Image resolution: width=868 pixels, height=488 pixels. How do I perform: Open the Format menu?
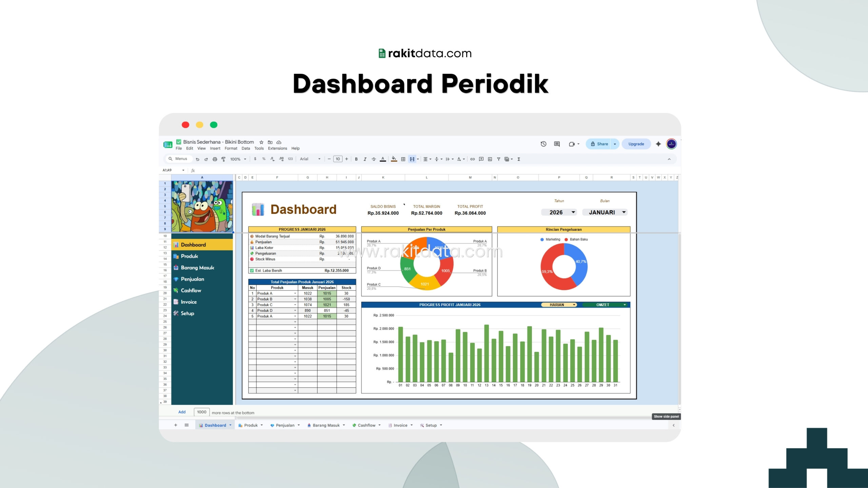(x=231, y=148)
